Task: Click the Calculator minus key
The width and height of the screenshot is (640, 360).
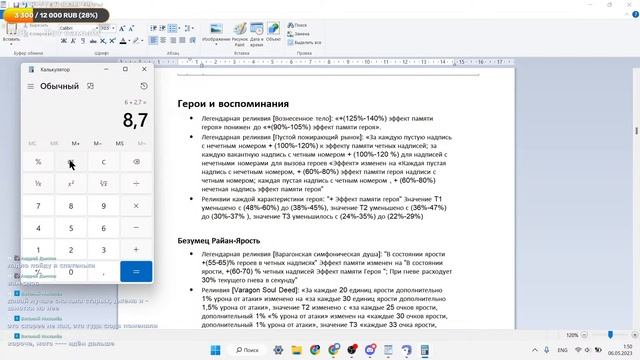Action: click(x=136, y=227)
